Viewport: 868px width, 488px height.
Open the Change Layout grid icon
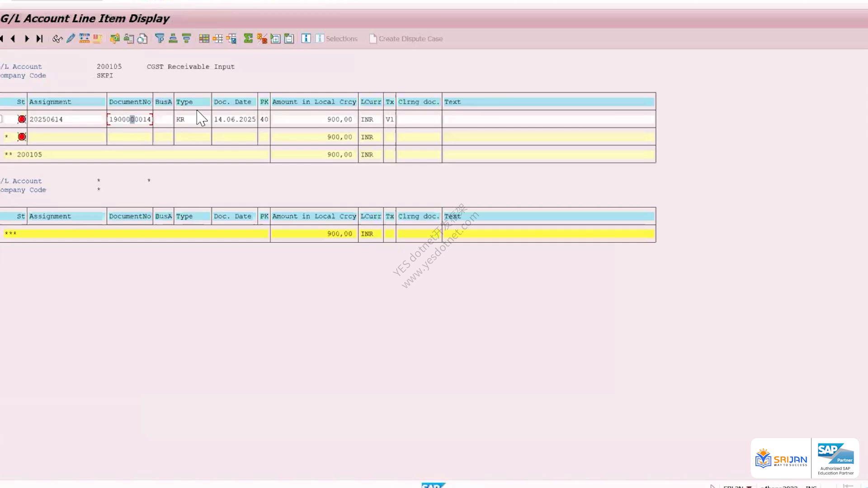coord(204,39)
